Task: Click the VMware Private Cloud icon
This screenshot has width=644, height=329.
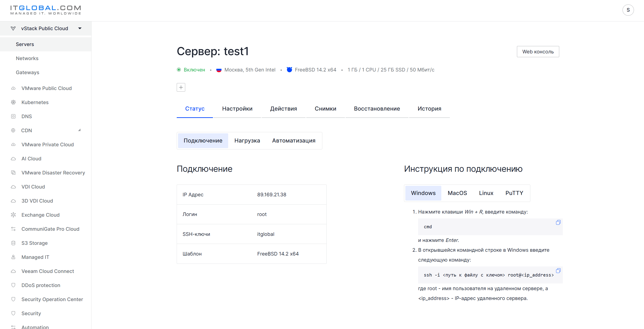Action: coord(13,145)
